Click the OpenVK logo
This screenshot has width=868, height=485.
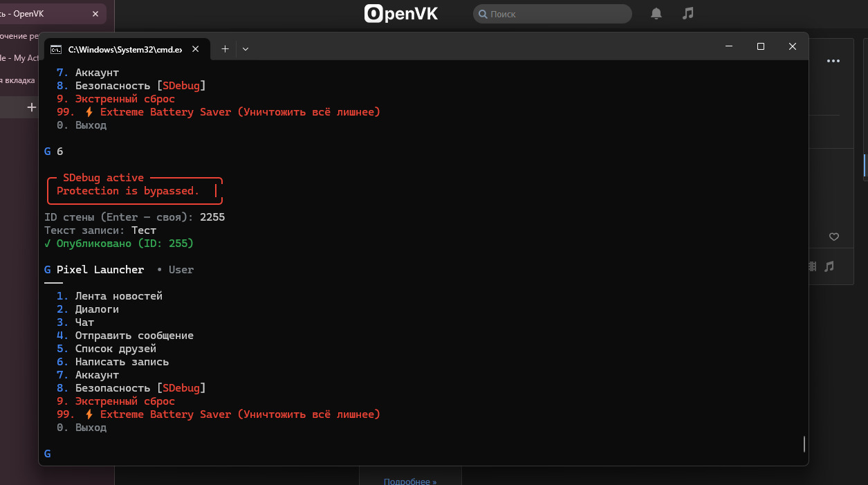click(x=401, y=13)
